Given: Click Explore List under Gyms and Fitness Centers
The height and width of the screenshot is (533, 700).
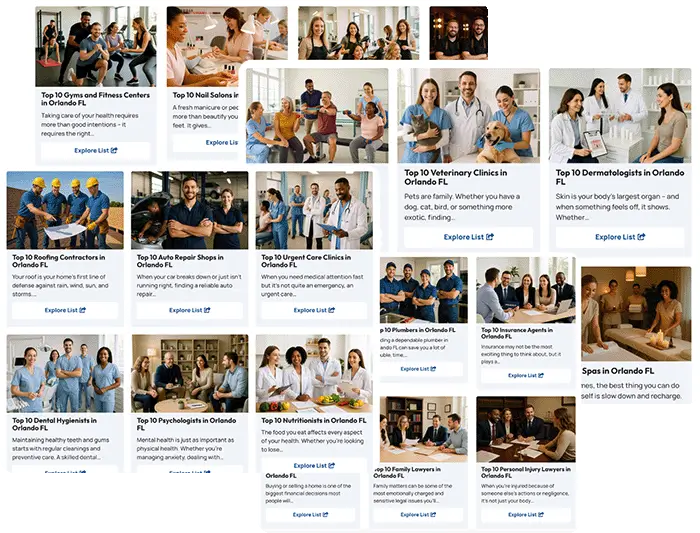Looking at the screenshot, I should point(96,150).
